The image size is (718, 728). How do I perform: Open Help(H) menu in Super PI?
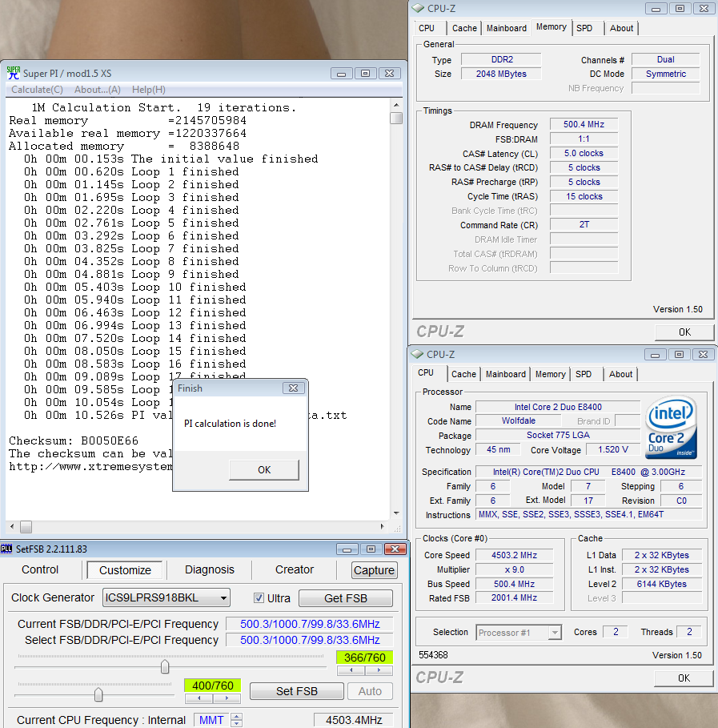point(149,90)
